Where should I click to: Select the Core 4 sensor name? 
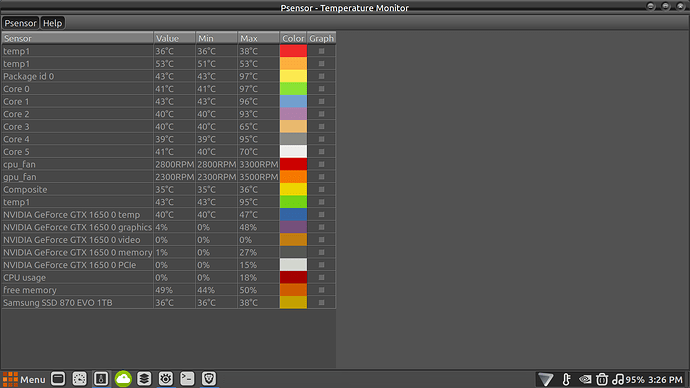tap(16, 139)
